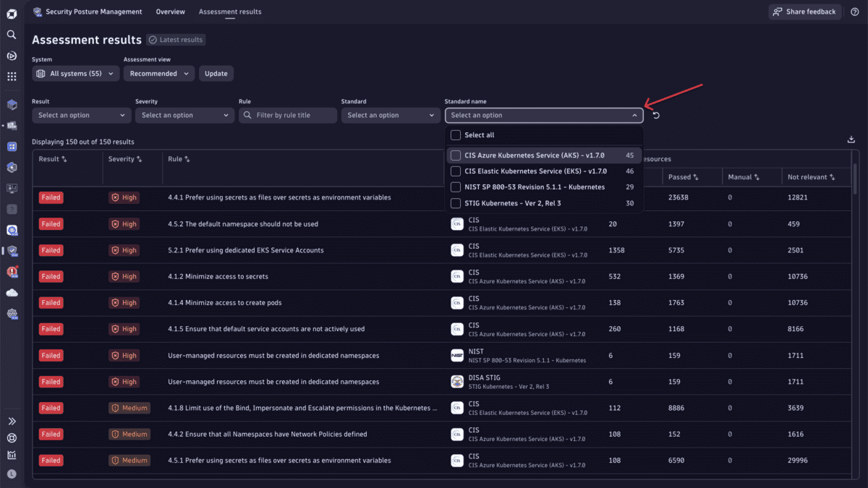The height and width of the screenshot is (488, 868).
Task: Click 'NIST SP 800-53 Revision 5.1.1 - Kubernetes' table cell
Action: coord(527,360)
